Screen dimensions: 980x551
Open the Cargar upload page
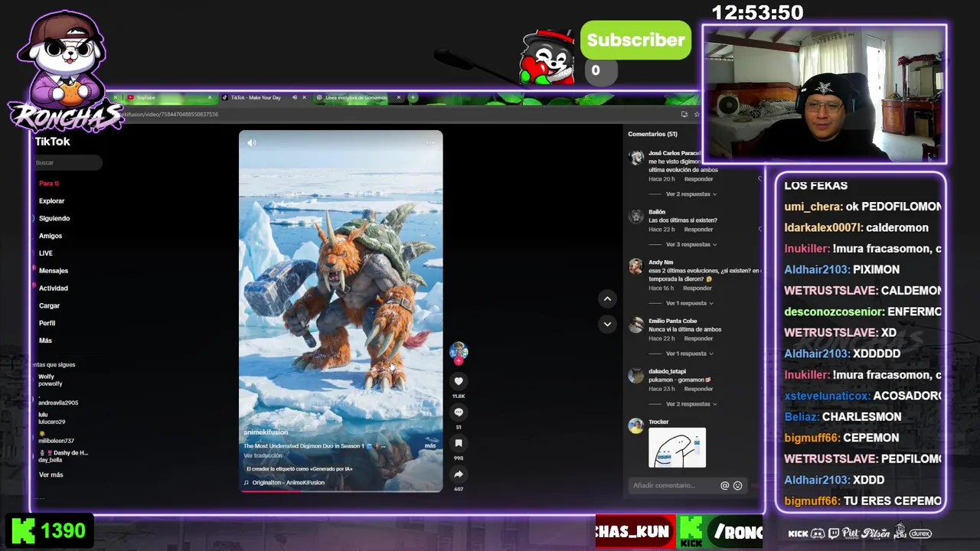click(x=49, y=305)
